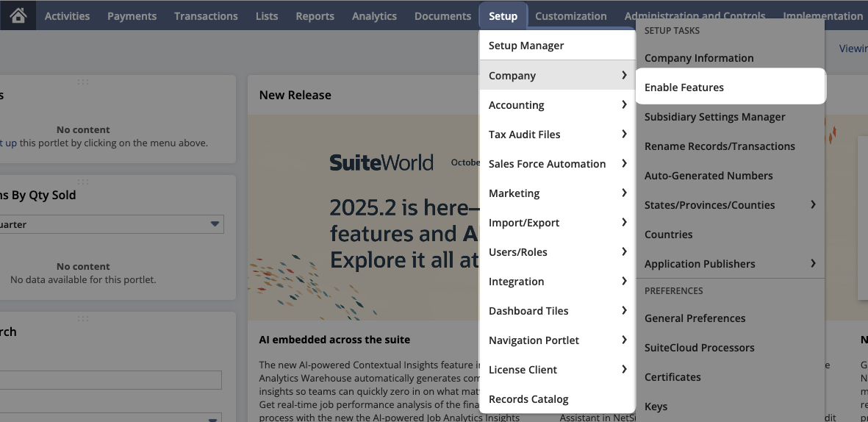Open the Reports menu
Viewport: 868px width, 422px height.
click(x=315, y=16)
